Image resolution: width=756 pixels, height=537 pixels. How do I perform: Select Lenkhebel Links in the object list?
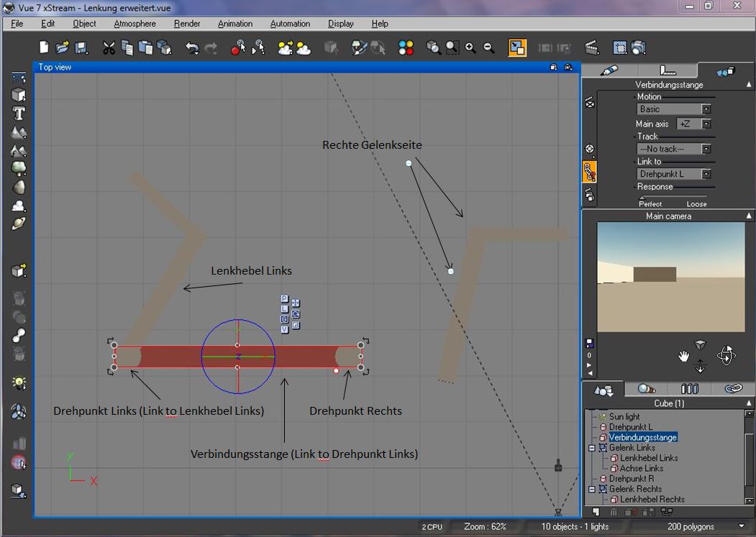click(649, 458)
